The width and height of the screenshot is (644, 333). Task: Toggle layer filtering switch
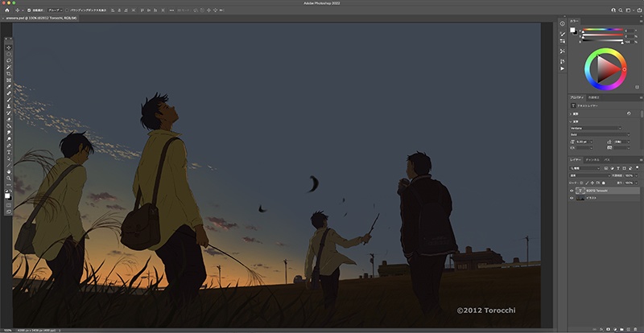(637, 167)
